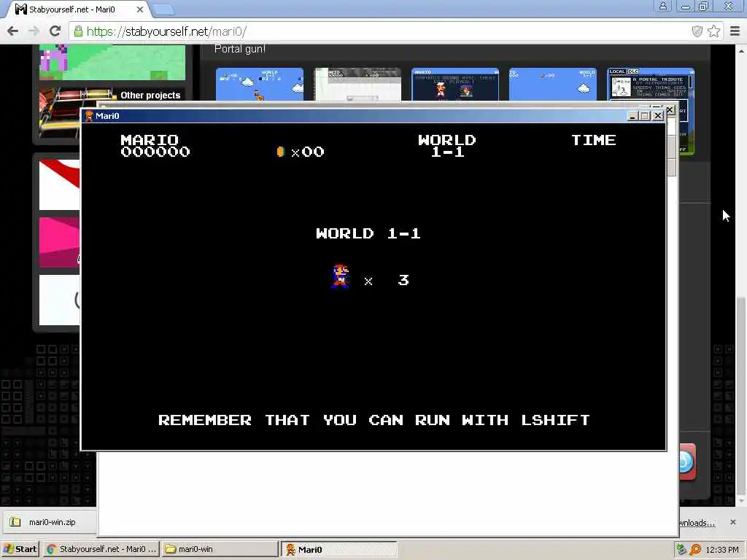Click the shield icon in the address bar
The image size is (747, 560).
click(697, 31)
